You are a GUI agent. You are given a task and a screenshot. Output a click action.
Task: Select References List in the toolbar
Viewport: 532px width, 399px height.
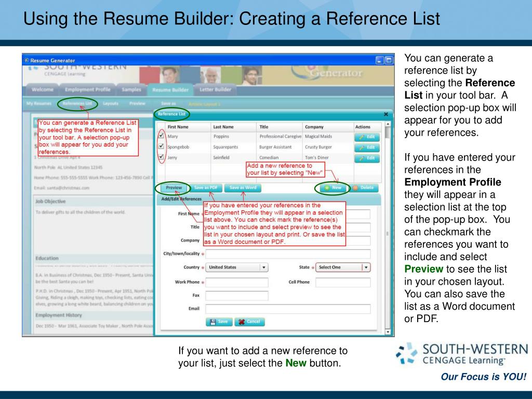click(x=77, y=103)
